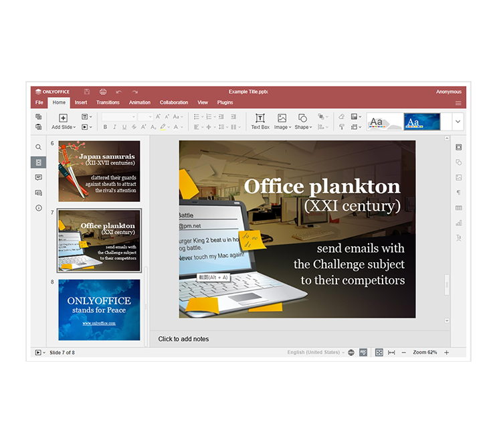This screenshot has height=448, width=485.
Task: Click the Save icon in the title bar
Action: (86, 92)
